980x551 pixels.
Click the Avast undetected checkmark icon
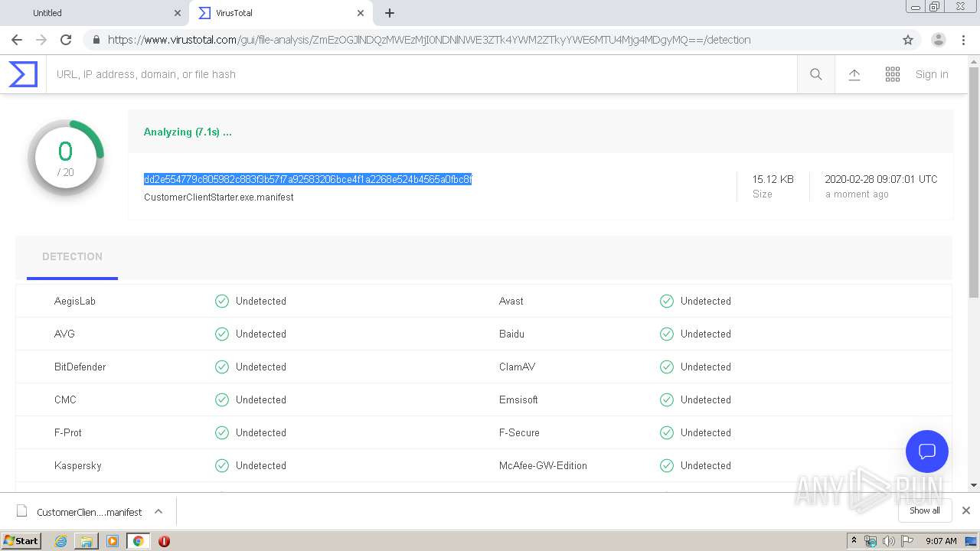pyautogui.click(x=667, y=301)
